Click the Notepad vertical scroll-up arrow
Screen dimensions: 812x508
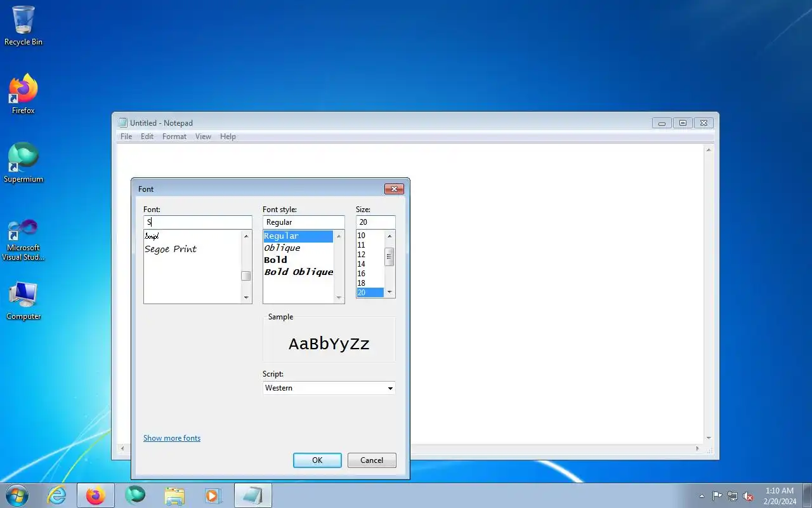point(709,150)
